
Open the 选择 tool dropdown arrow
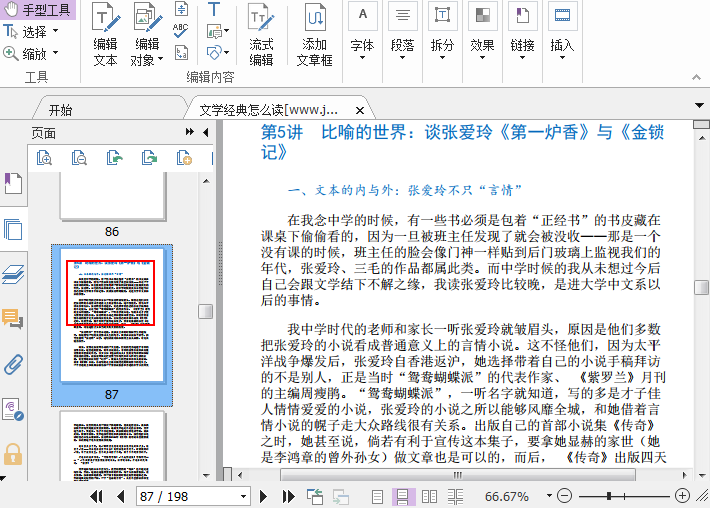point(56,31)
